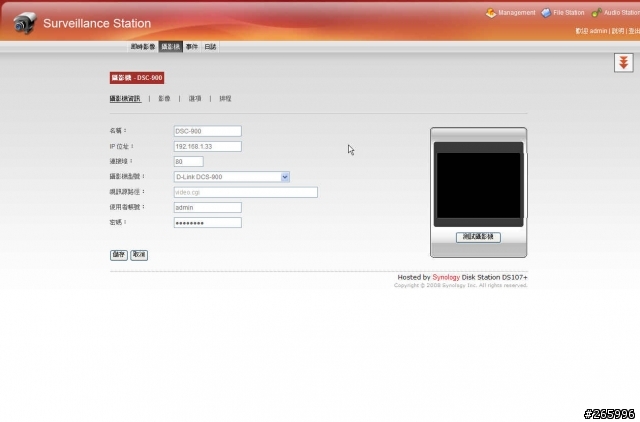
Task: Click the Help link next to admin
Action: click(617, 31)
